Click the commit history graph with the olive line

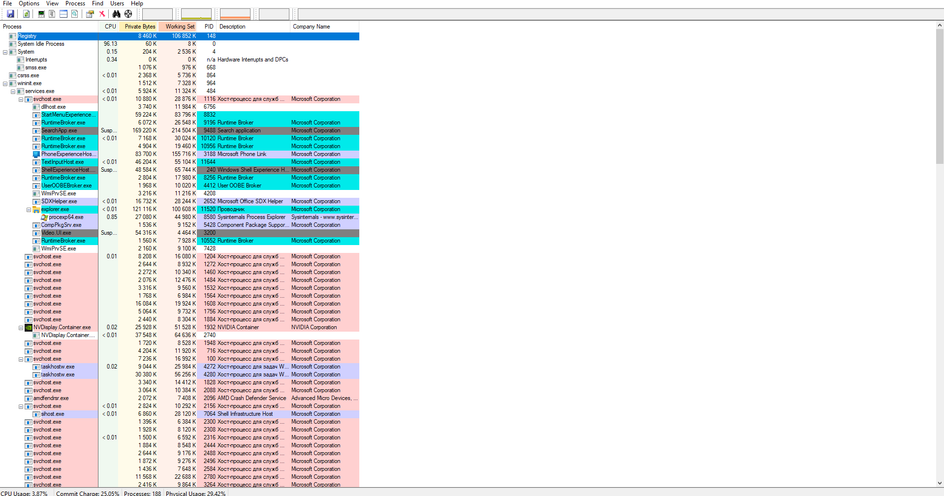(196, 14)
